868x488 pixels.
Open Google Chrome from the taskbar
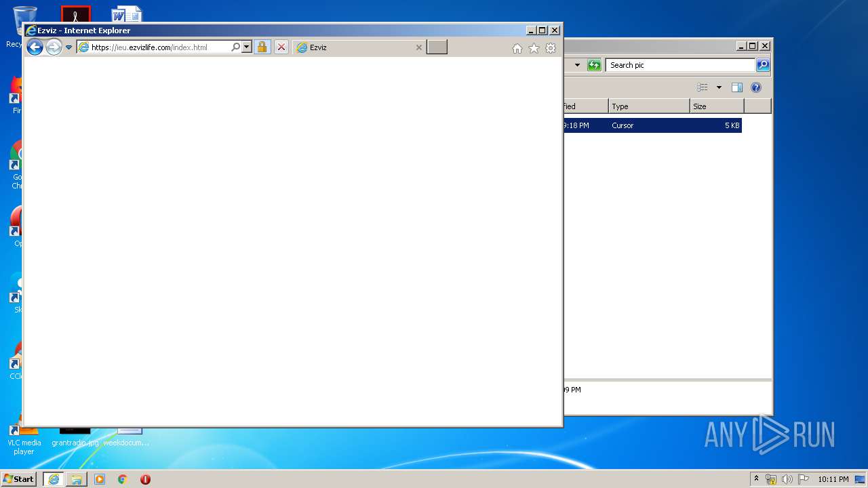[122, 479]
